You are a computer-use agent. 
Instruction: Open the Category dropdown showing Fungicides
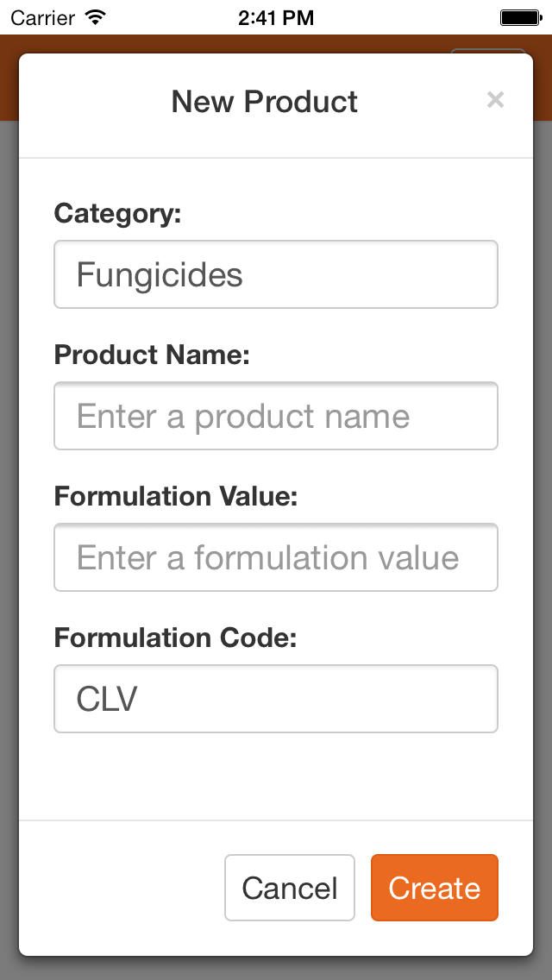[x=276, y=274]
